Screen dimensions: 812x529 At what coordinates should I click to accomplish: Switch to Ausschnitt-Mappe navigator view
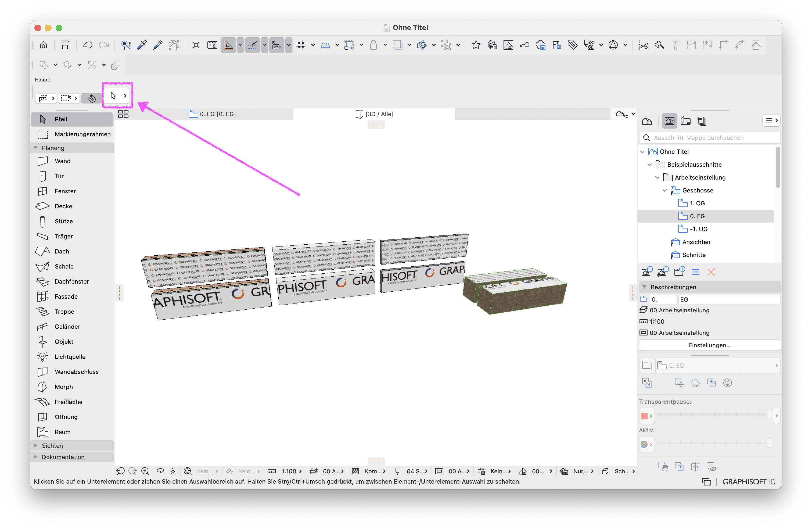click(x=669, y=121)
